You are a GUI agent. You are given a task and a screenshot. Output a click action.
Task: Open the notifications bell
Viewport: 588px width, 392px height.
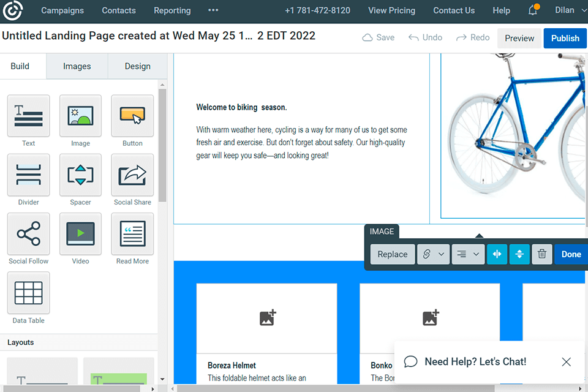[533, 10]
